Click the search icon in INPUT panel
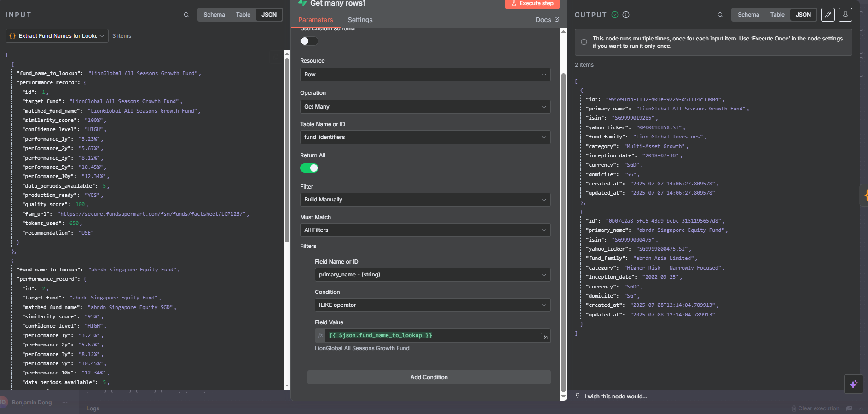868x414 pixels. tap(186, 15)
